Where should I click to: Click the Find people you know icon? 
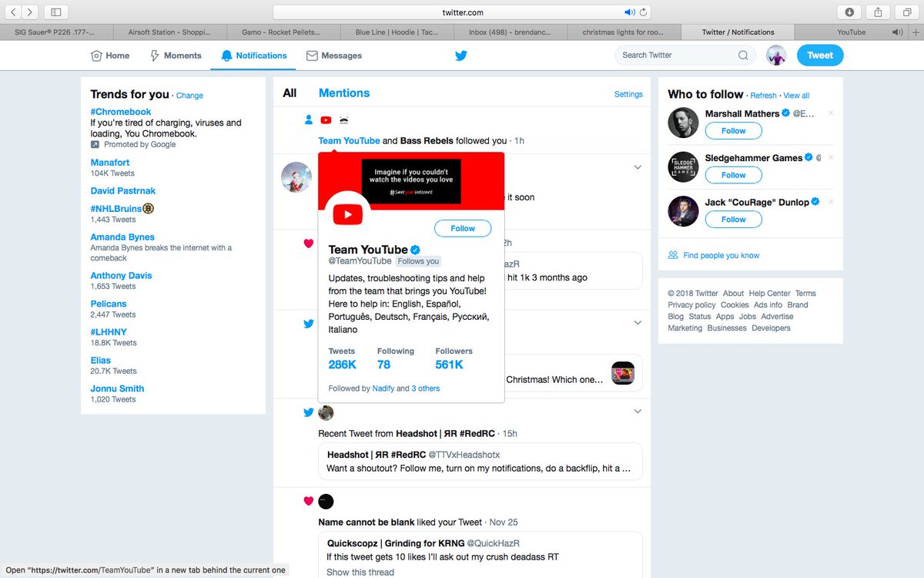coord(673,255)
